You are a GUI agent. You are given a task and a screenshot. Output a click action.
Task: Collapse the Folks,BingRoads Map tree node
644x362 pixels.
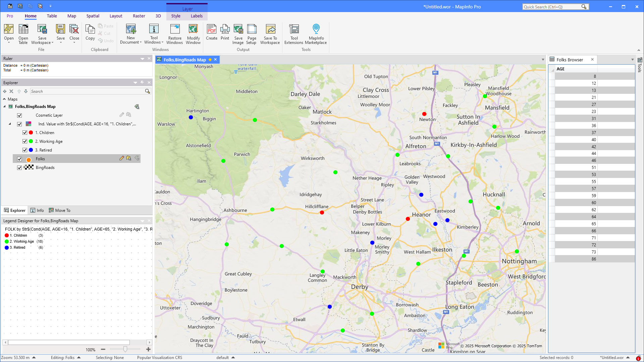click(x=5, y=107)
